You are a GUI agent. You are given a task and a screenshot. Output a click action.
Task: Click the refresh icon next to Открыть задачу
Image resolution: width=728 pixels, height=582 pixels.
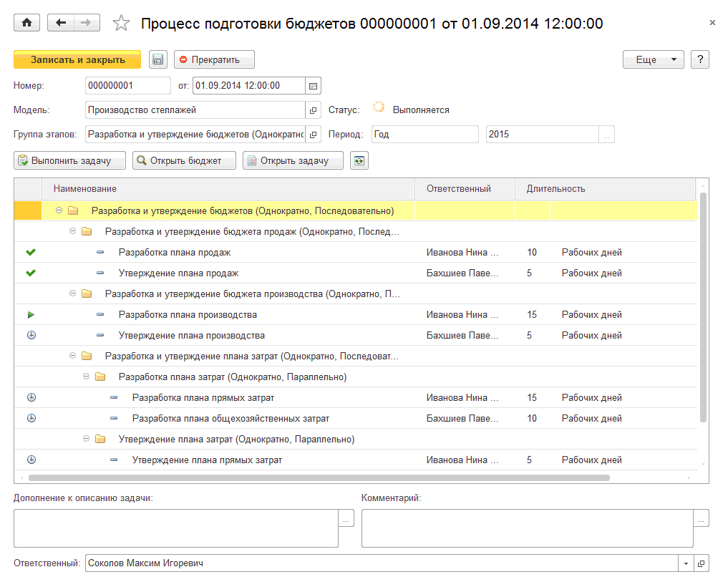click(x=359, y=161)
